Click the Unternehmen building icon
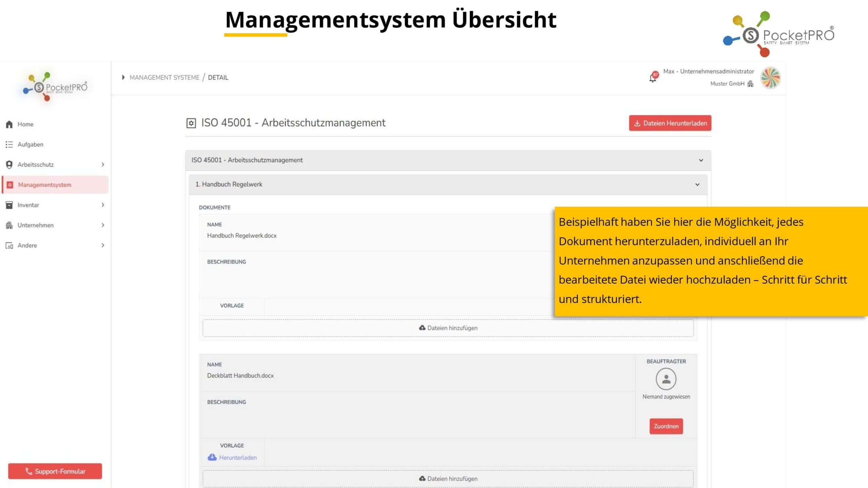Image resolution: width=868 pixels, height=488 pixels. (x=9, y=225)
